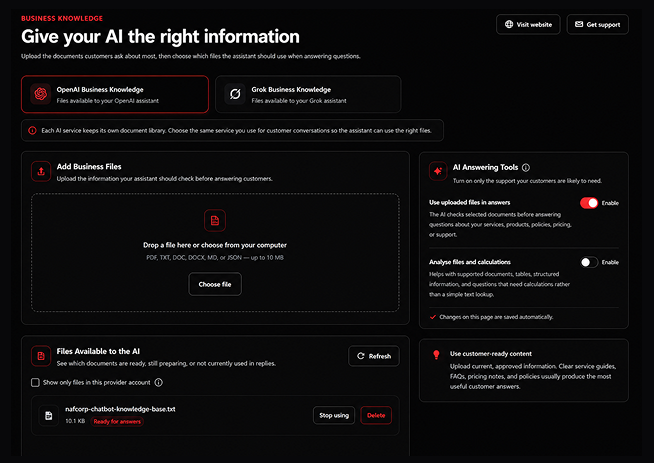
Task: Click the Enable label beside Use uploaded files toggle
Action: (610, 203)
